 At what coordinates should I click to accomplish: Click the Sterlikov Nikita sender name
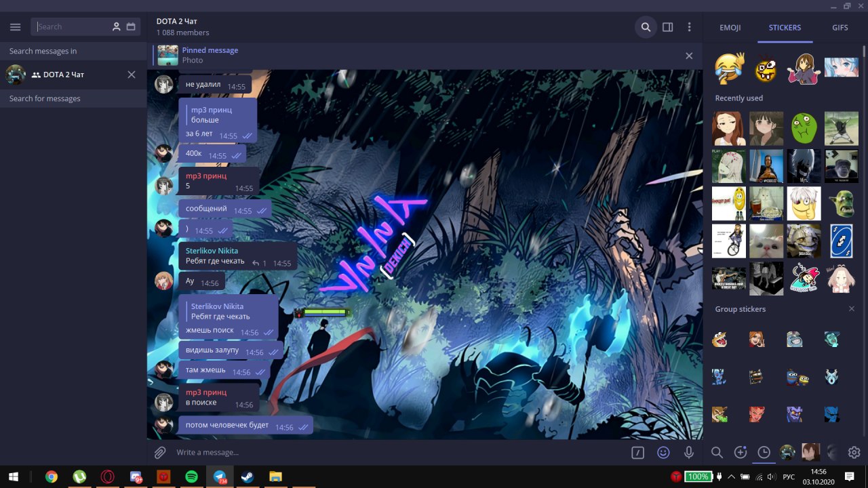tap(212, 251)
